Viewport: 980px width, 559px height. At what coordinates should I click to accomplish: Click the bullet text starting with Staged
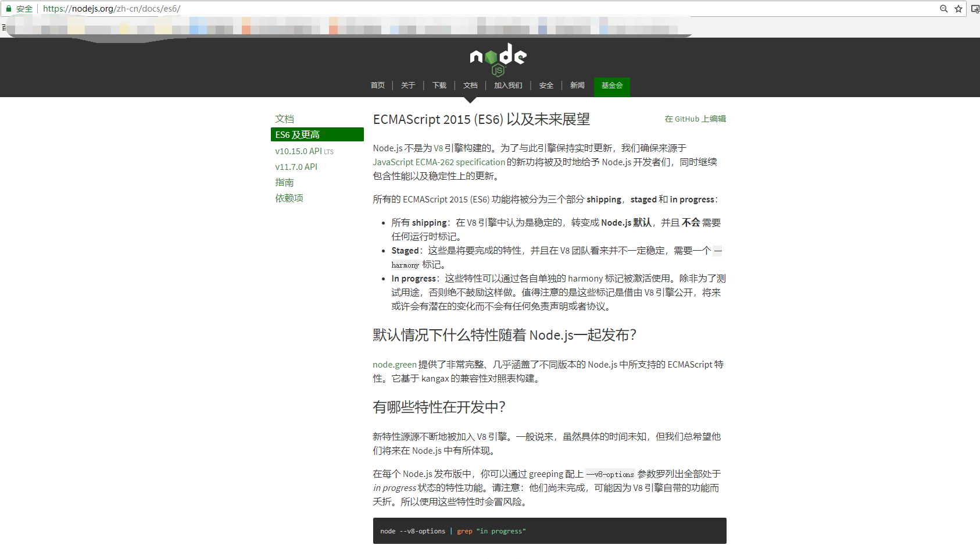click(x=557, y=258)
